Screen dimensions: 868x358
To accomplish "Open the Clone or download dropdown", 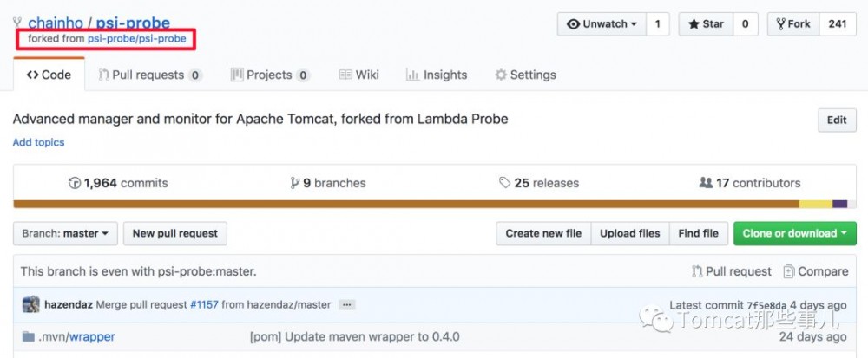I will [x=795, y=233].
